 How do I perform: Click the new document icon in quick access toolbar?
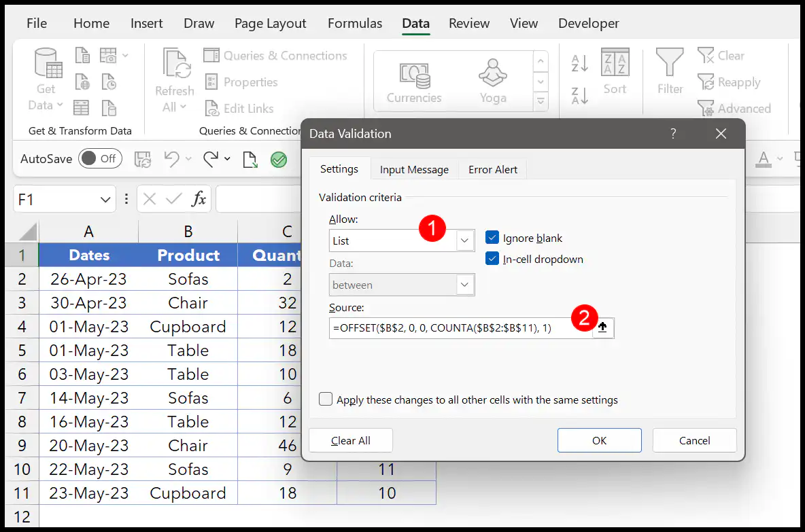pyautogui.click(x=250, y=160)
